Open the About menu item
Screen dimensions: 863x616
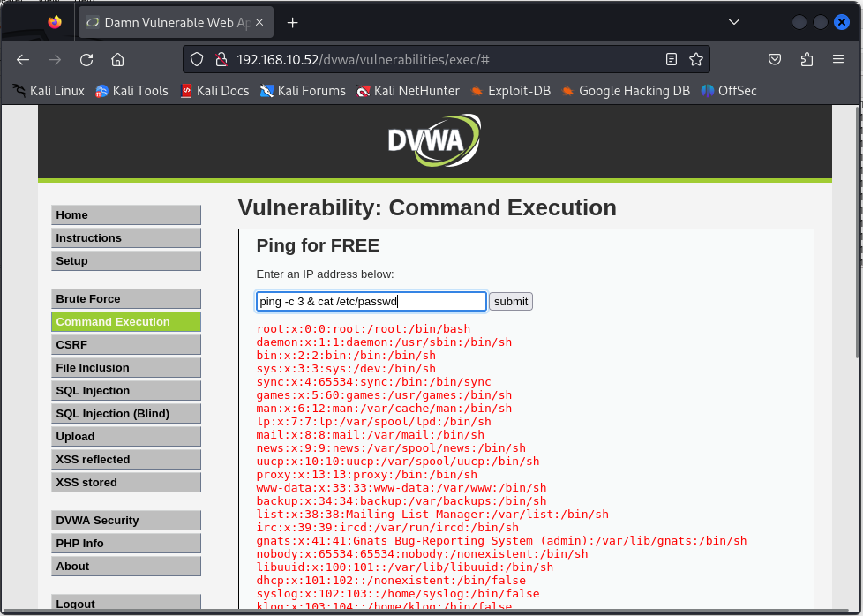coord(126,567)
